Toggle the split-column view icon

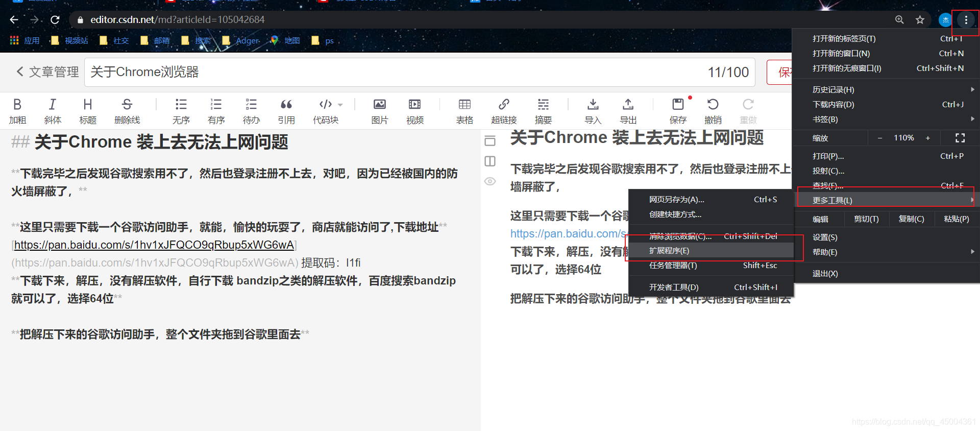[490, 161]
